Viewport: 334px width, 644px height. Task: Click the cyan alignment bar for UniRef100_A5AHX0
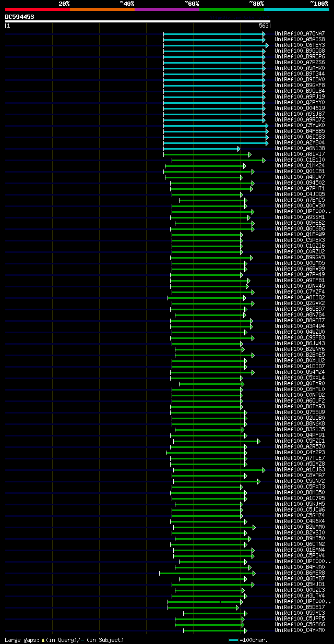(x=214, y=68)
